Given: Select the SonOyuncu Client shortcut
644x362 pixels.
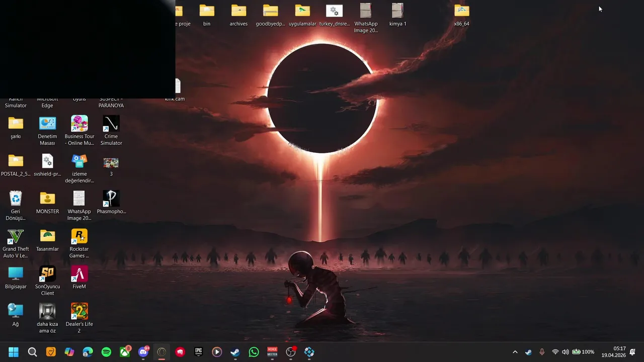Looking at the screenshot, I should [x=47, y=281].
